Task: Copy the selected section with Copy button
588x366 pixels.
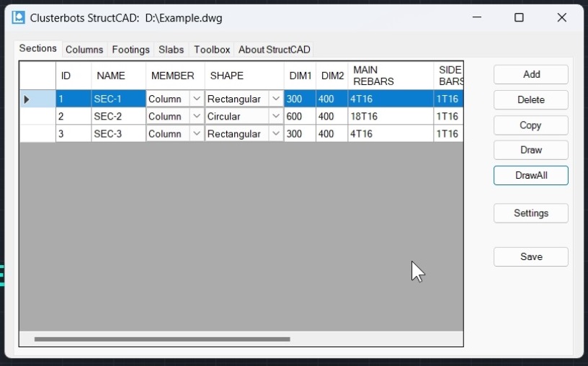Action: (x=530, y=125)
